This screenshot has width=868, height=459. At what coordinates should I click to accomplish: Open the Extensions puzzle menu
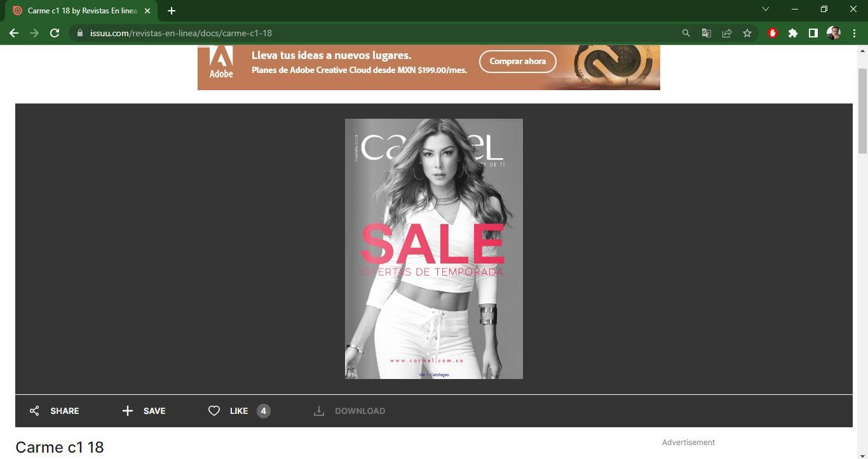[793, 33]
